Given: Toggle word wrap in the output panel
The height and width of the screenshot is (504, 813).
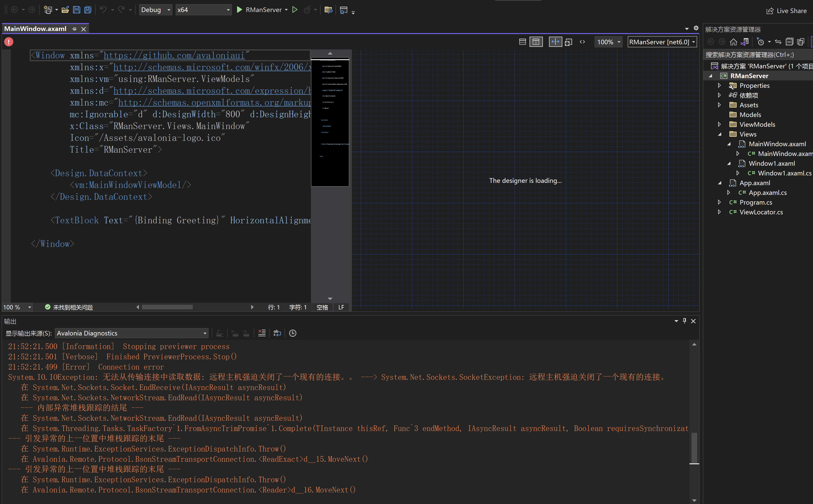Looking at the screenshot, I should coord(277,333).
